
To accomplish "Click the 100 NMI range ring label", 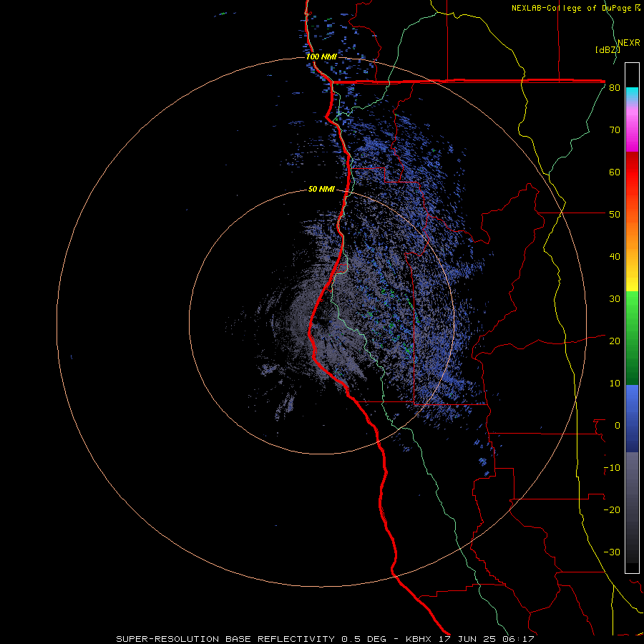I will [x=321, y=57].
